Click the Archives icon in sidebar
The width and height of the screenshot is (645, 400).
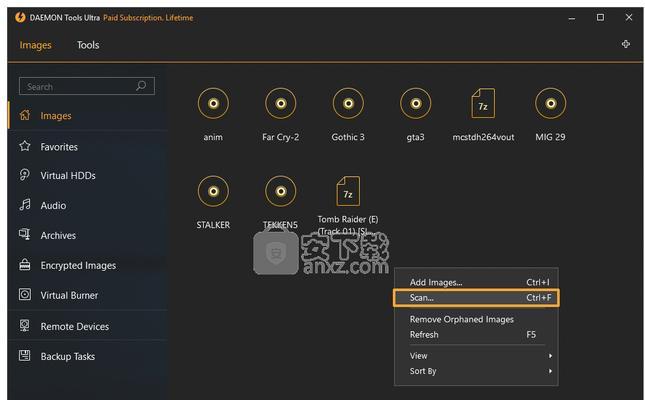point(25,235)
